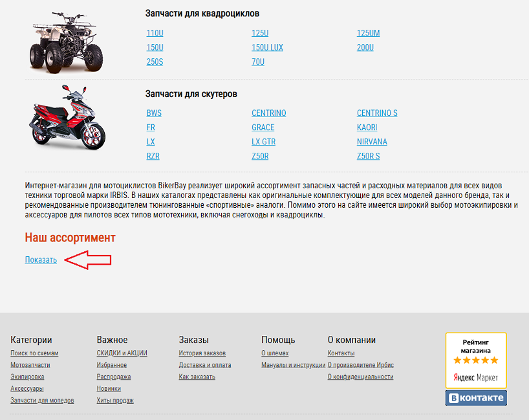529x420 pixels.
Task: Open the 70U parts link
Action: pos(258,62)
